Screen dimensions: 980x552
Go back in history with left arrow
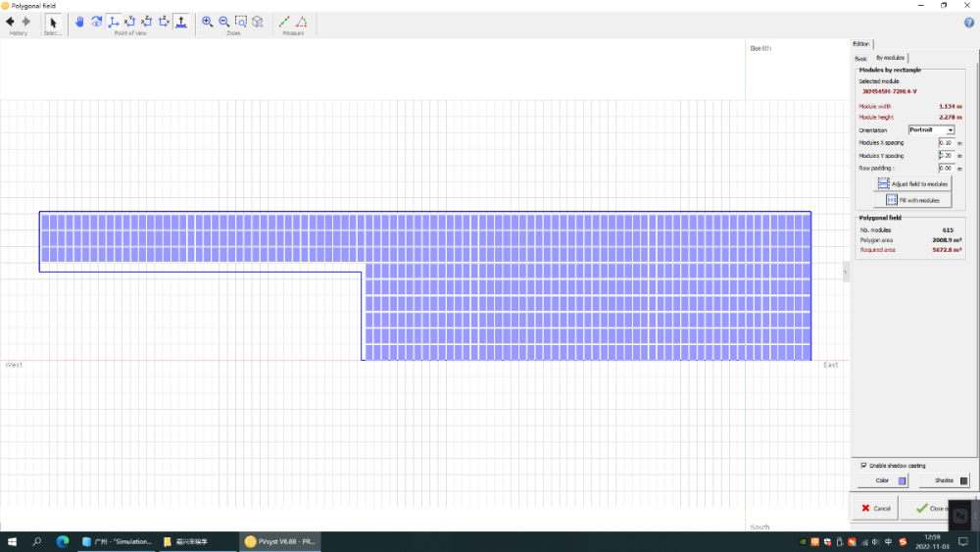10,22
